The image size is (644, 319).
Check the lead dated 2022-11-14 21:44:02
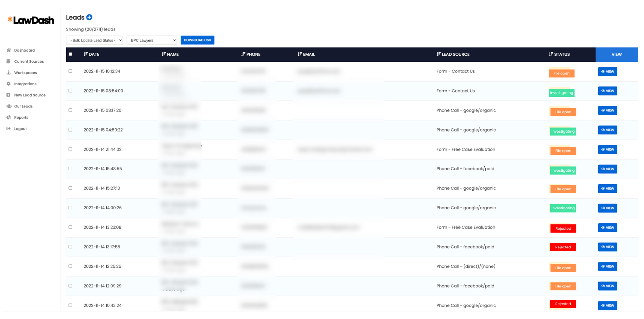[71, 149]
